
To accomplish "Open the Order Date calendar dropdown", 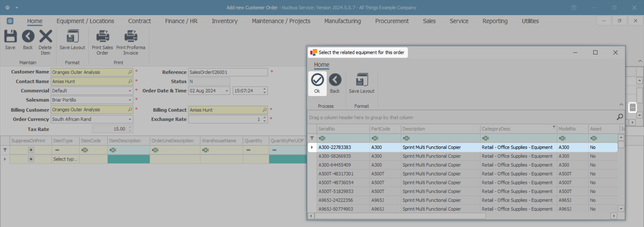I will coord(227,91).
